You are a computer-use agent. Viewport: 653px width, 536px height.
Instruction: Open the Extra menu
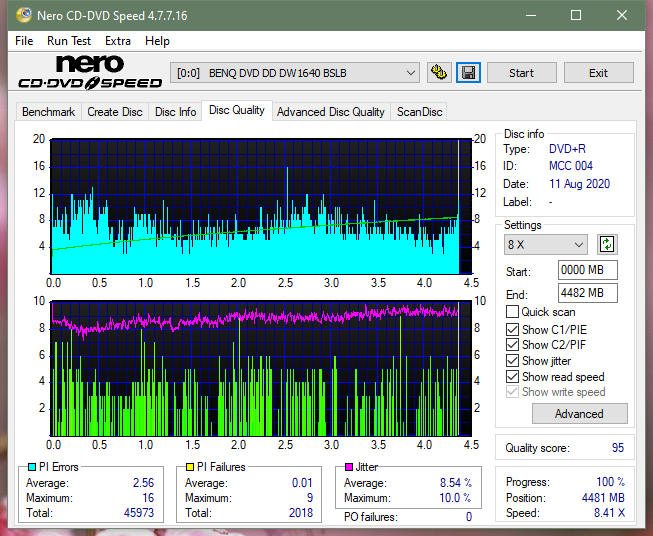[118, 41]
